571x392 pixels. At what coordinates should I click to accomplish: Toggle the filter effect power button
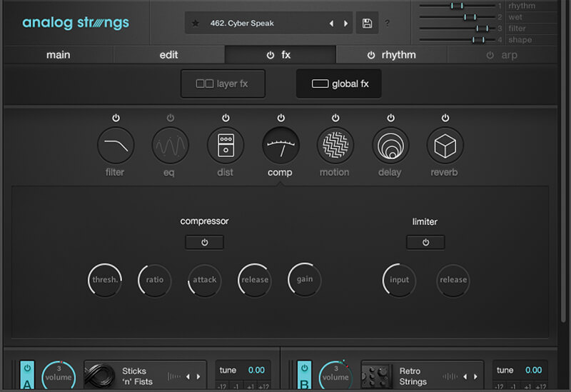[x=116, y=118]
